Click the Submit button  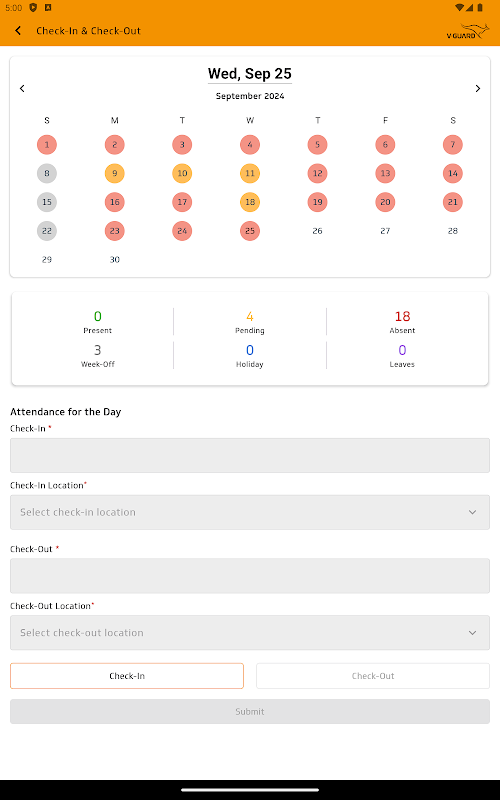click(250, 711)
